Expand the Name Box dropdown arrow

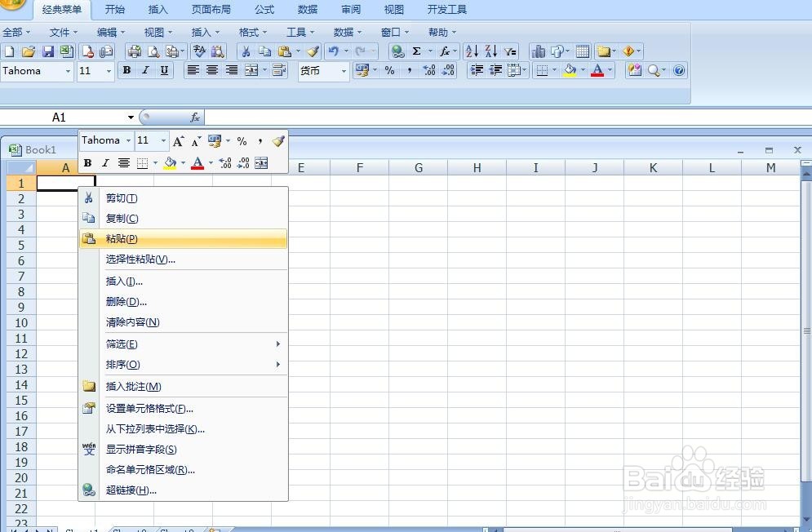point(131,117)
